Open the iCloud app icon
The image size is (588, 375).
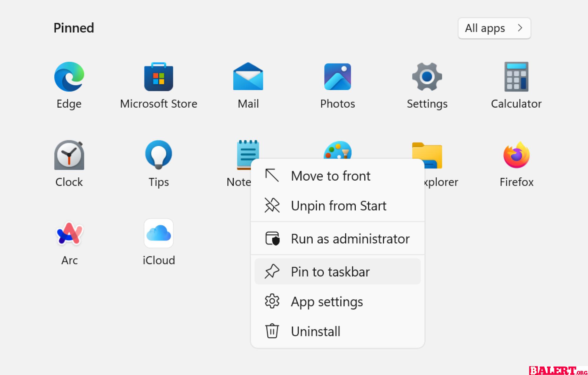159,233
